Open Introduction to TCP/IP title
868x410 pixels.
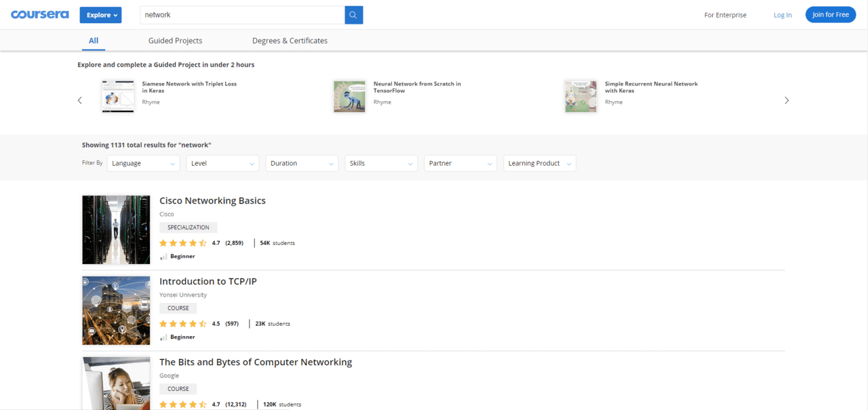point(208,282)
